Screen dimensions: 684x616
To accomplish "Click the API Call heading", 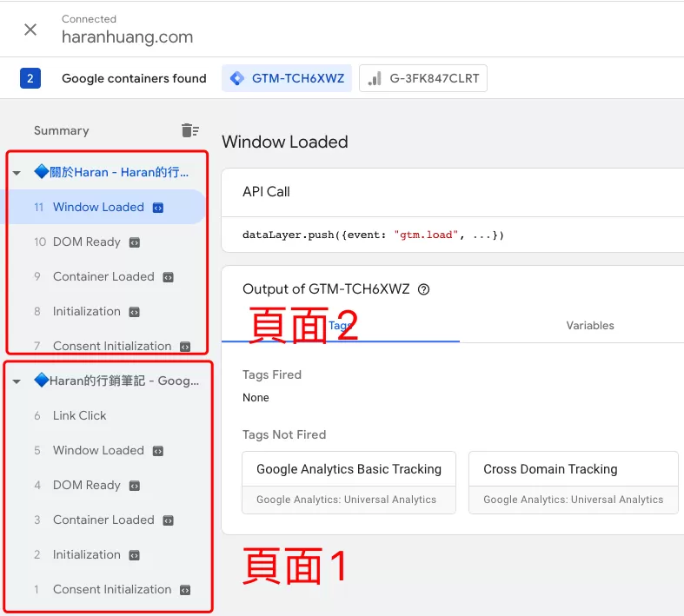I will pos(266,192).
